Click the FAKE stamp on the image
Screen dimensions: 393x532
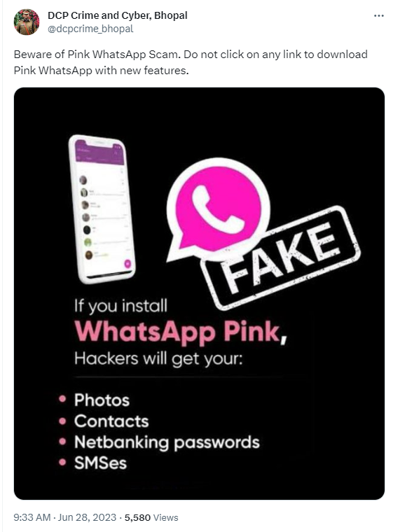281,258
